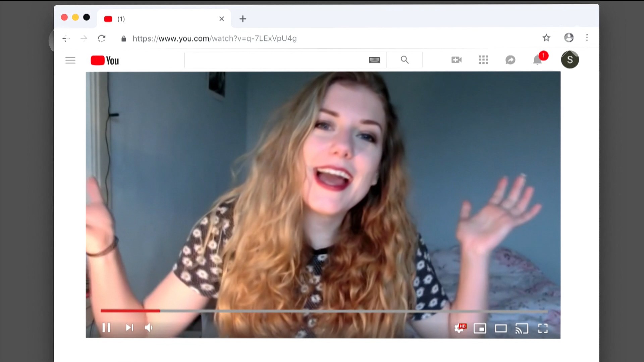This screenshot has height=362, width=644.
Task: Open the hamburger guide menu
Action: [70, 60]
